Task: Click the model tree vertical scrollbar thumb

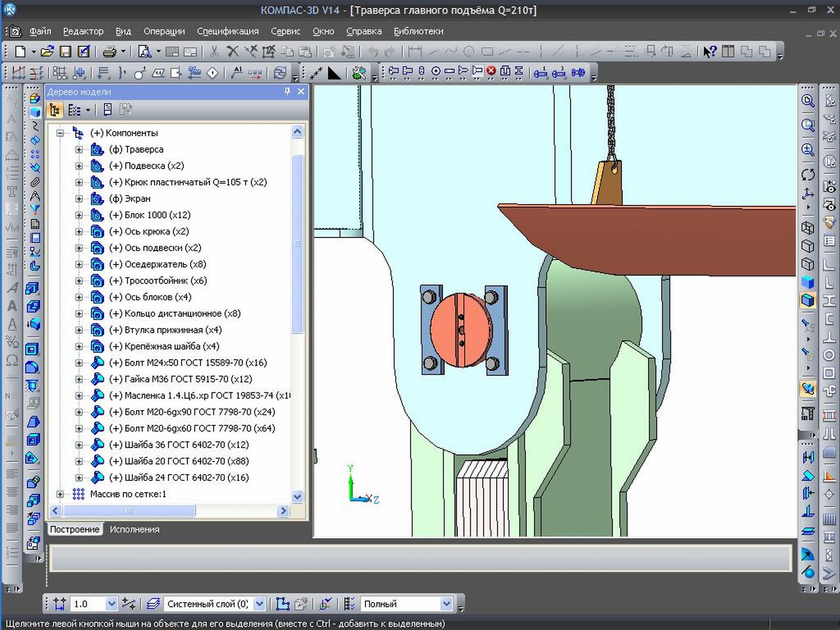Action: (297, 244)
